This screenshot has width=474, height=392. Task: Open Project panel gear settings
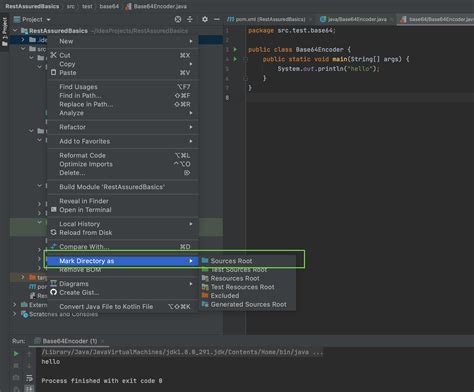[205, 19]
